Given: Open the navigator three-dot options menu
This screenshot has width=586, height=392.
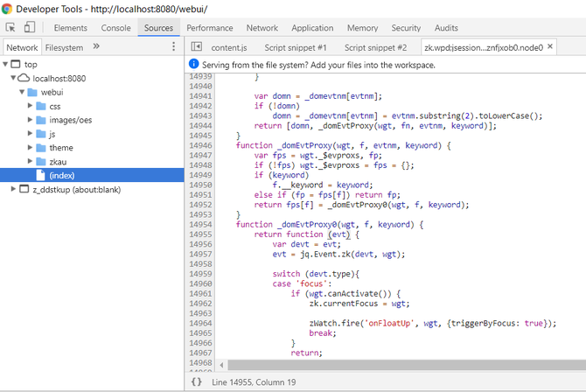Looking at the screenshot, I should pyautogui.click(x=173, y=46).
